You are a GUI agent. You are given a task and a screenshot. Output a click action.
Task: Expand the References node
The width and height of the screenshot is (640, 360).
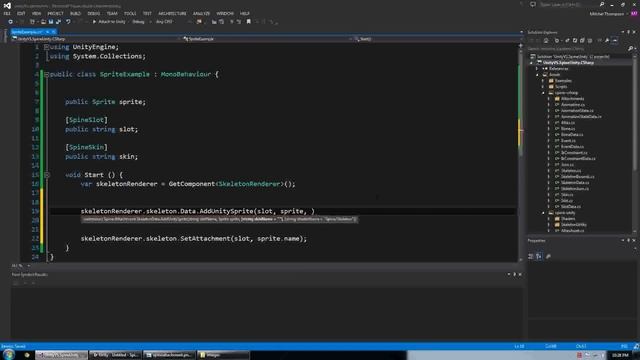point(538,69)
